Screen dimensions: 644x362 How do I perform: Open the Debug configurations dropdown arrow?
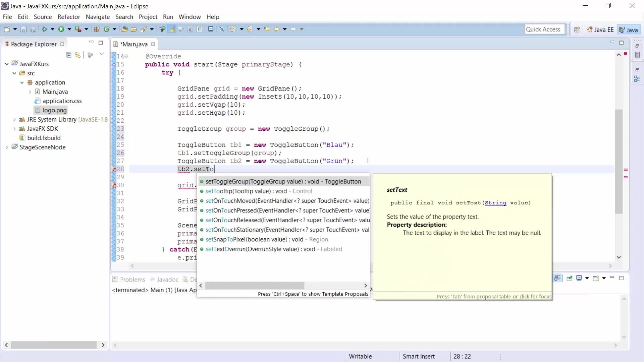pyautogui.click(x=52, y=29)
